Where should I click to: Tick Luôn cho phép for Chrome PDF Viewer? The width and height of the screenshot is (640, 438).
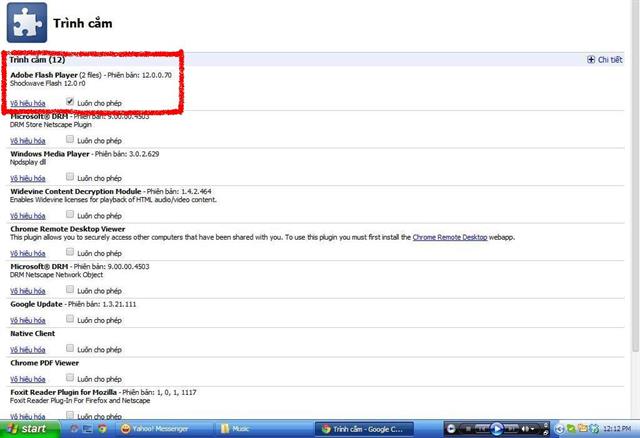[x=70, y=377]
